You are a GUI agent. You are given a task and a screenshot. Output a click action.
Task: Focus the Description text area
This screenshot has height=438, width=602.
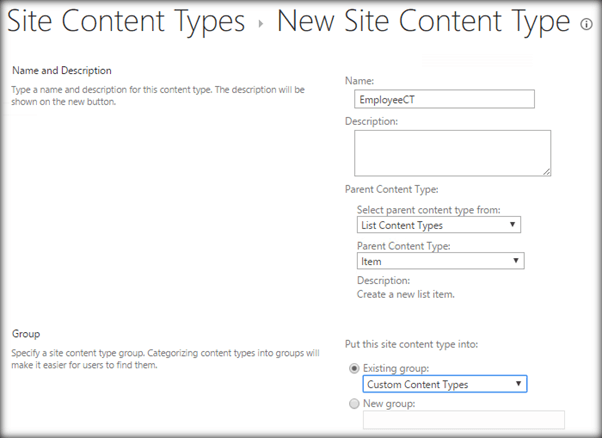[x=451, y=153]
